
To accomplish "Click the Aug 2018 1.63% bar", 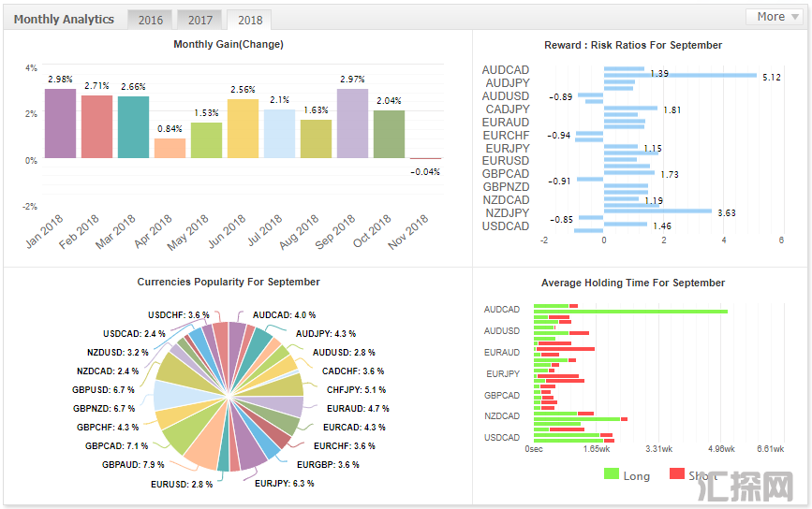I will (x=316, y=138).
